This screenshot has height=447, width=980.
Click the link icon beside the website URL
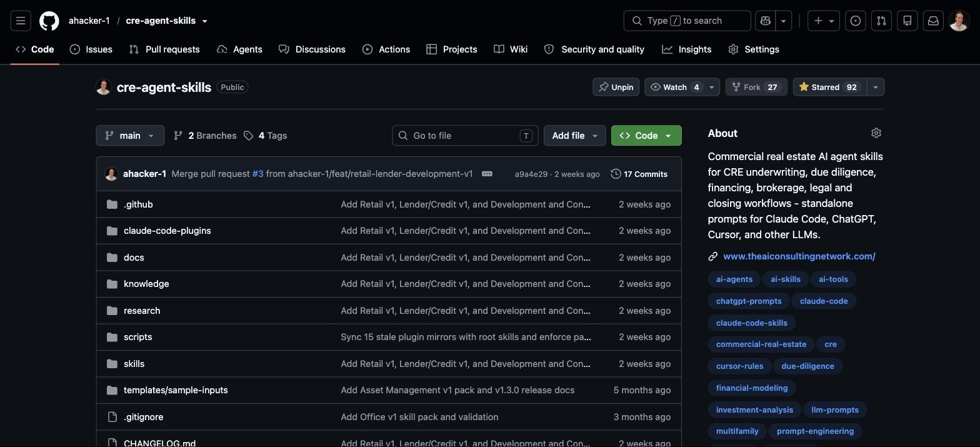click(x=712, y=256)
